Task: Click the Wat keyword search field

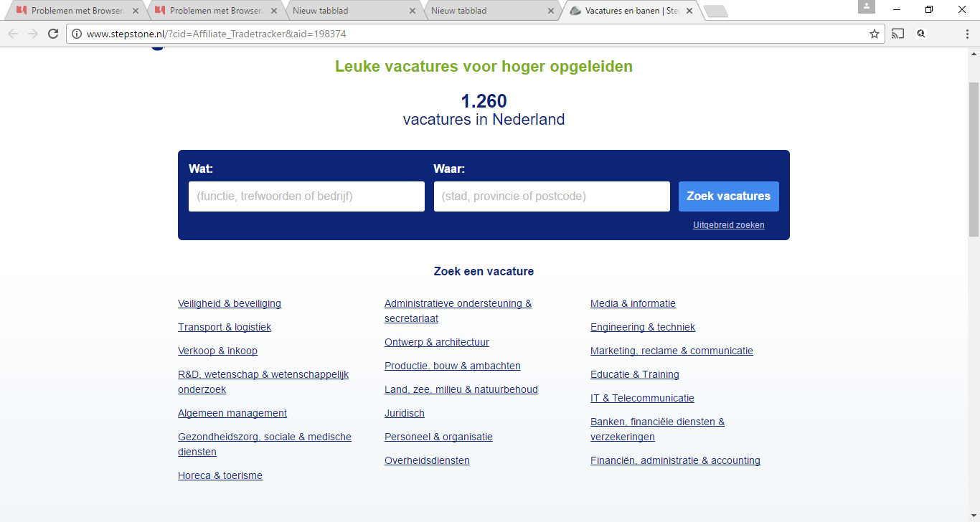Action: click(306, 196)
